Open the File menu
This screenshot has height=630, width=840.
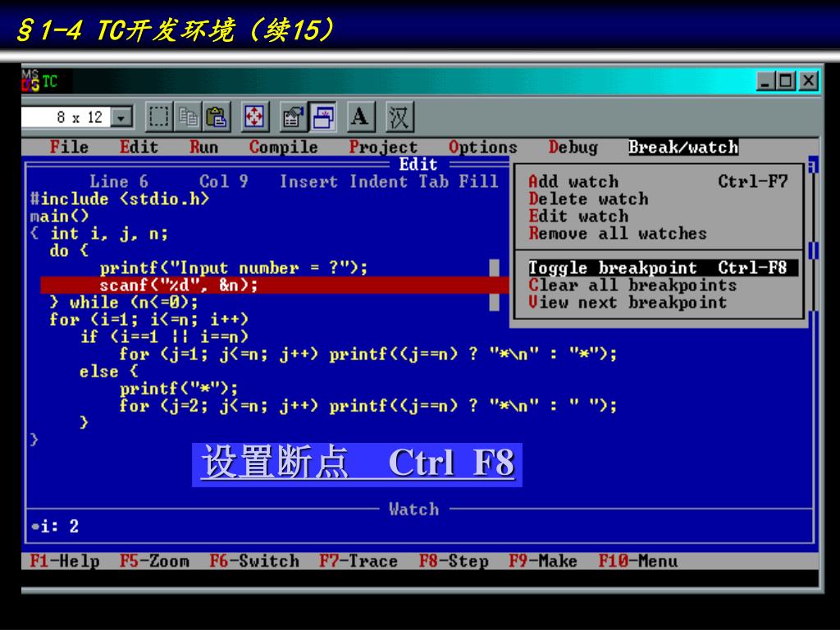coord(69,147)
